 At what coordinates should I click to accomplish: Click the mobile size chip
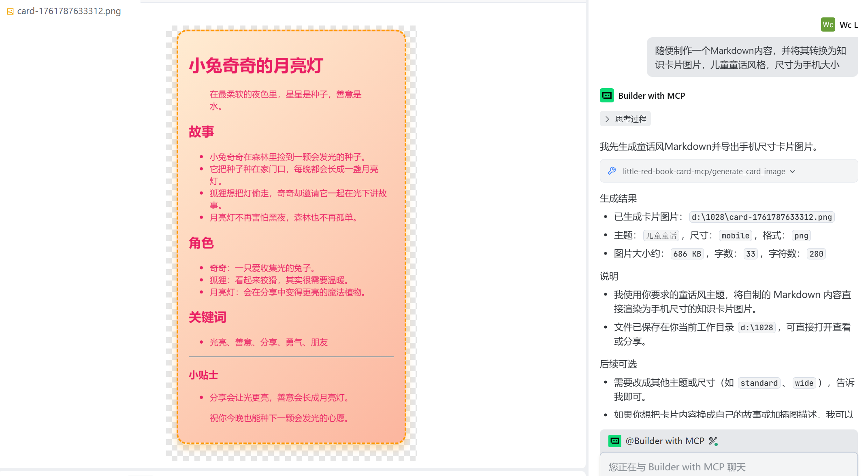735,236
